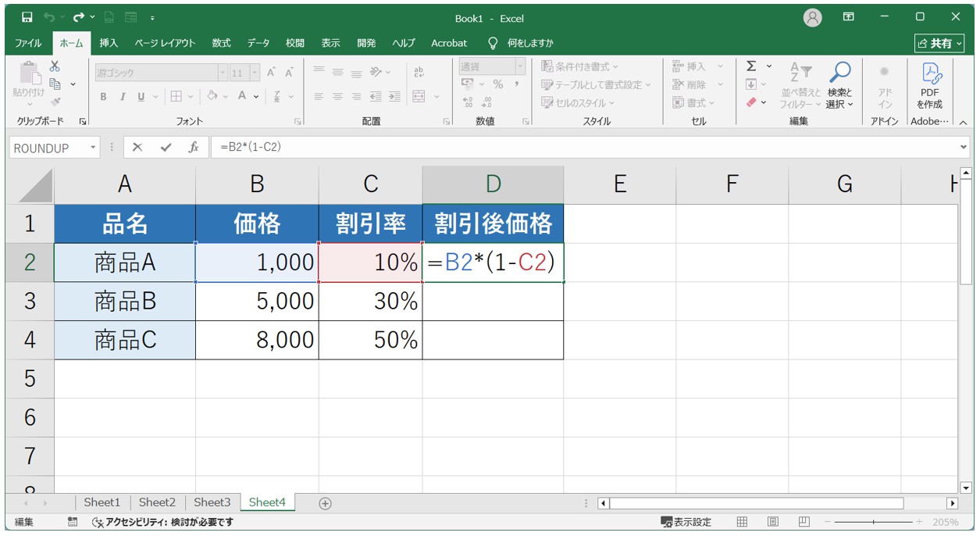Viewport: 980px width, 536px height.
Task: Click the 共有 share button
Action: [940, 43]
